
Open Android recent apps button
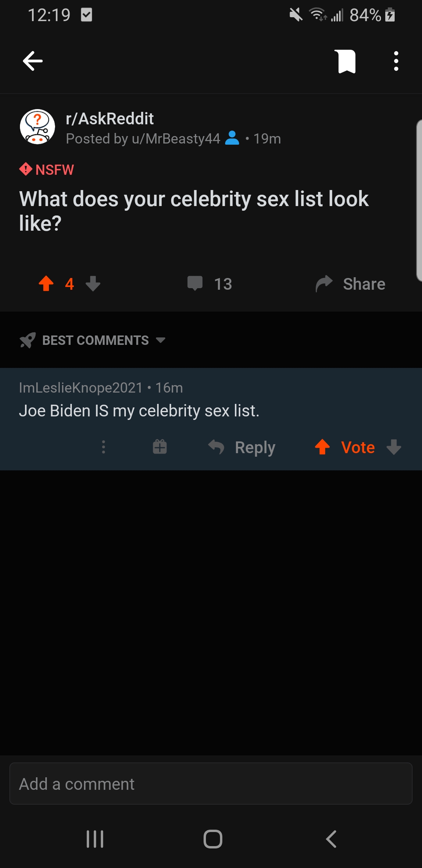click(x=95, y=839)
